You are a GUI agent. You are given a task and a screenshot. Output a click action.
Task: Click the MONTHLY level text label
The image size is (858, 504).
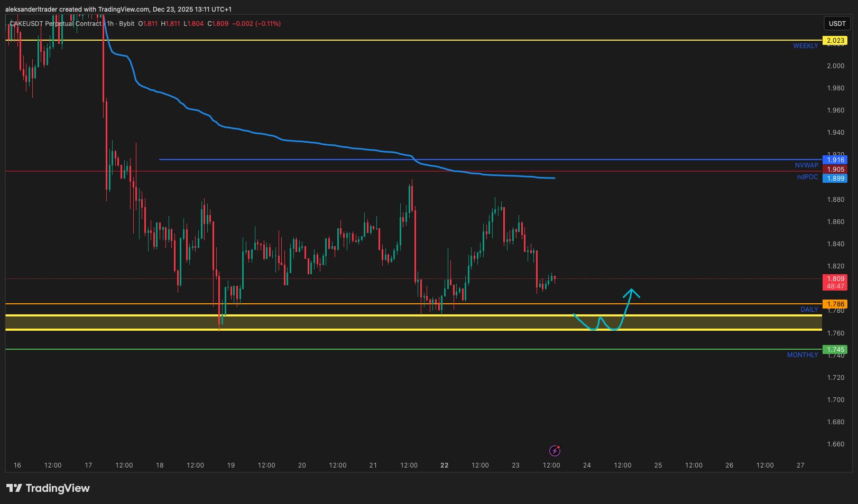(802, 355)
